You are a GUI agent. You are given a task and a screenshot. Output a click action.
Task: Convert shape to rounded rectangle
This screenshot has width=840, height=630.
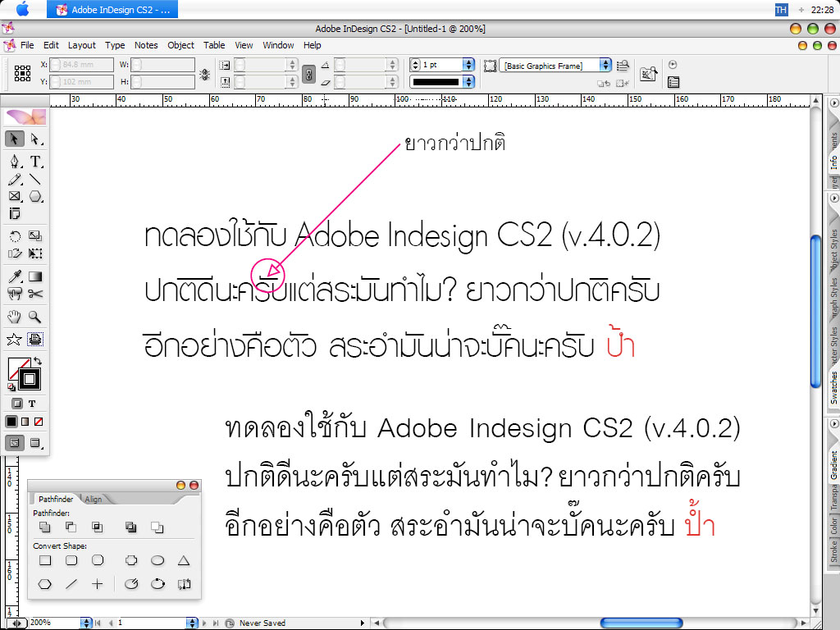point(71,560)
